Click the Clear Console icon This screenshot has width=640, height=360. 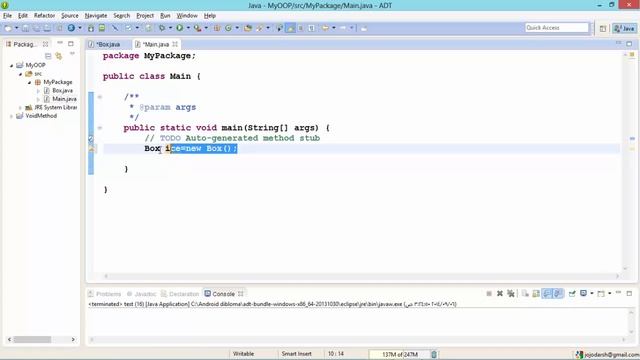525,293
